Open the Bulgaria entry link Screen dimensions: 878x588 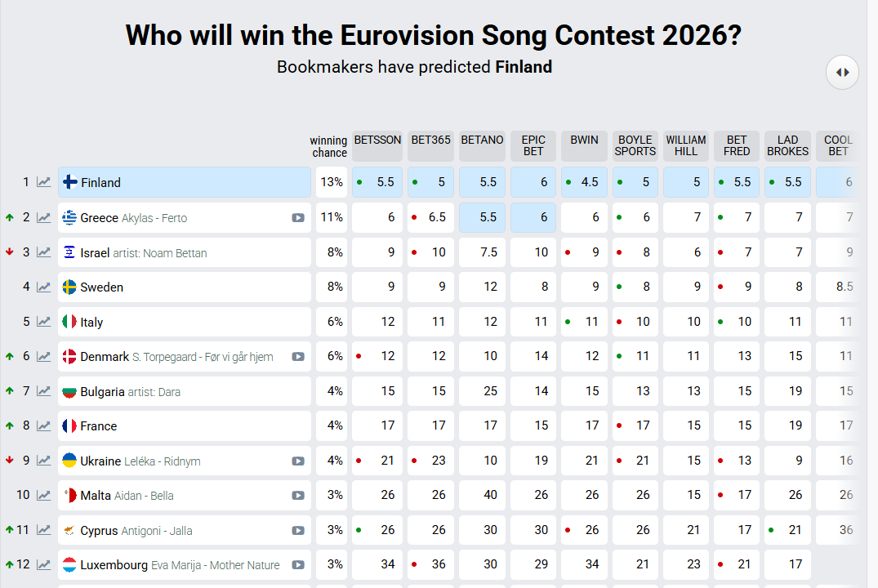(x=102, y=392)
